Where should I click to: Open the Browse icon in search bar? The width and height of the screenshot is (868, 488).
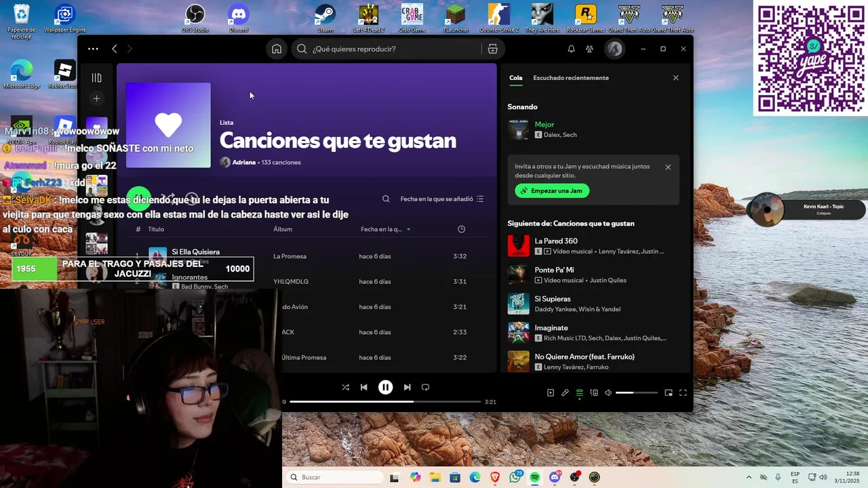(493, 49)
